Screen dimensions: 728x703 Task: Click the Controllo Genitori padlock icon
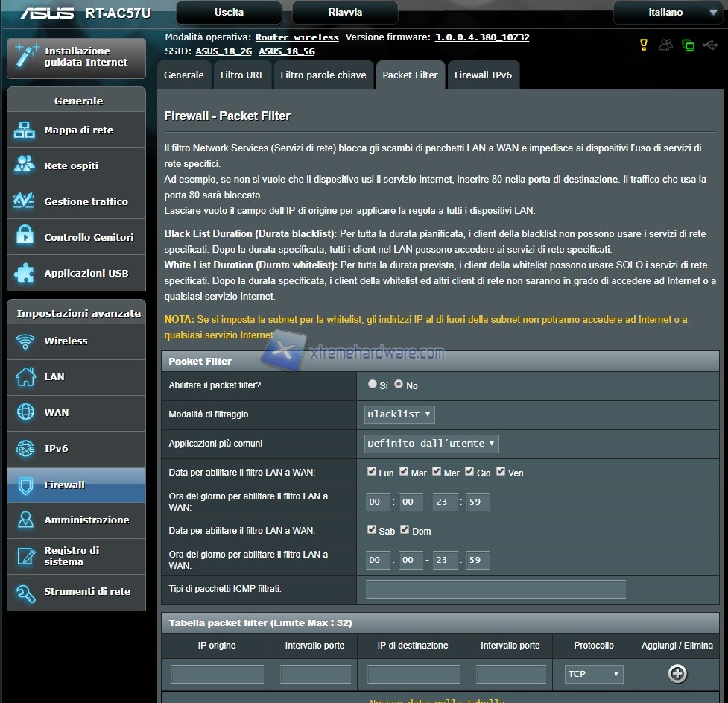point(25,237)
